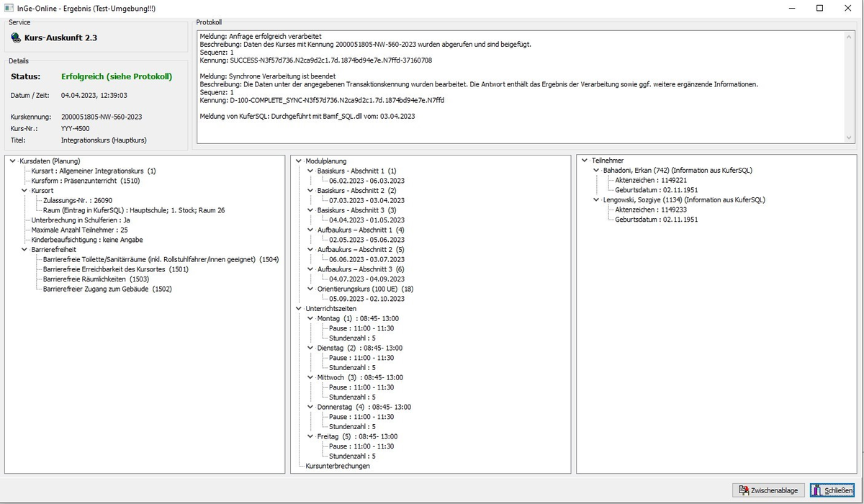This screenshot has width=864, height=504.
Task: Collapse the Unterrichtszeiten node
Action: coord(299,309)
